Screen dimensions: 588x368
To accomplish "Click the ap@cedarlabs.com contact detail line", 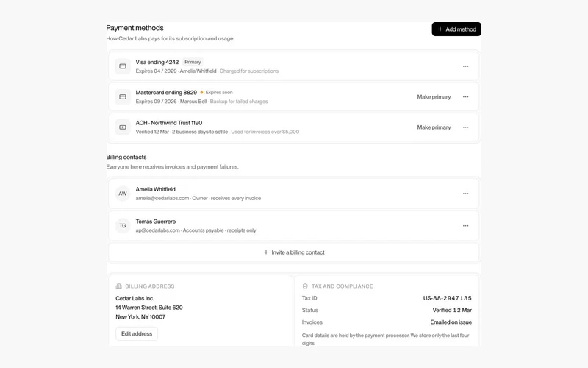I will (196, 230).
